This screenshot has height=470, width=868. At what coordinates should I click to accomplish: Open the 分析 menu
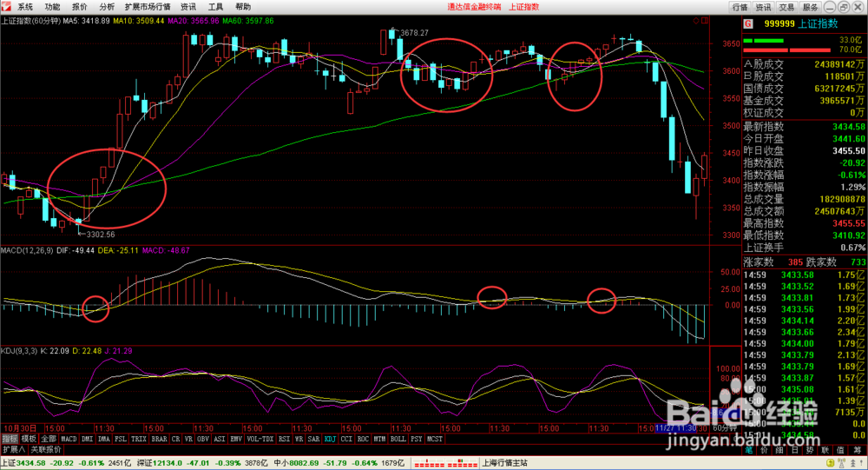106,7
